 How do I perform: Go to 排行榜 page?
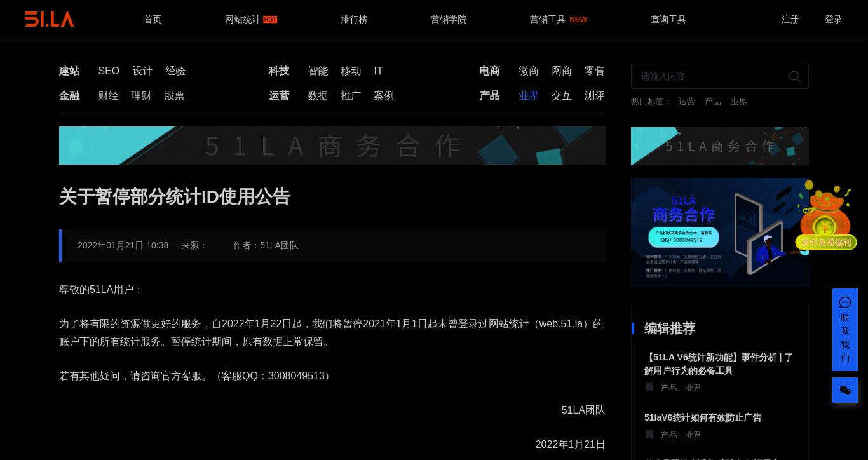click(x=354, y=19)
